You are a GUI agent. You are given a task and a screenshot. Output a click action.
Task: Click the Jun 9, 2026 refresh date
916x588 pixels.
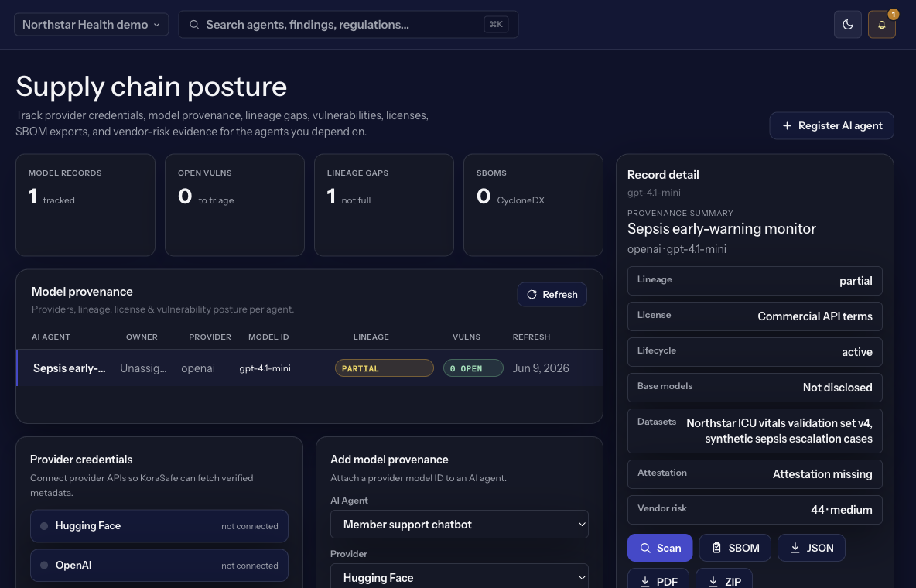coord(541,368)
